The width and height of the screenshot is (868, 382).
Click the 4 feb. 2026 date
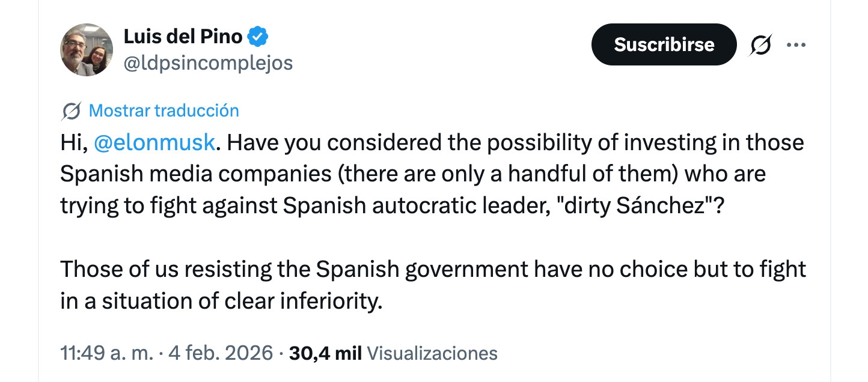pyautogui.click(x=221, y=353)
